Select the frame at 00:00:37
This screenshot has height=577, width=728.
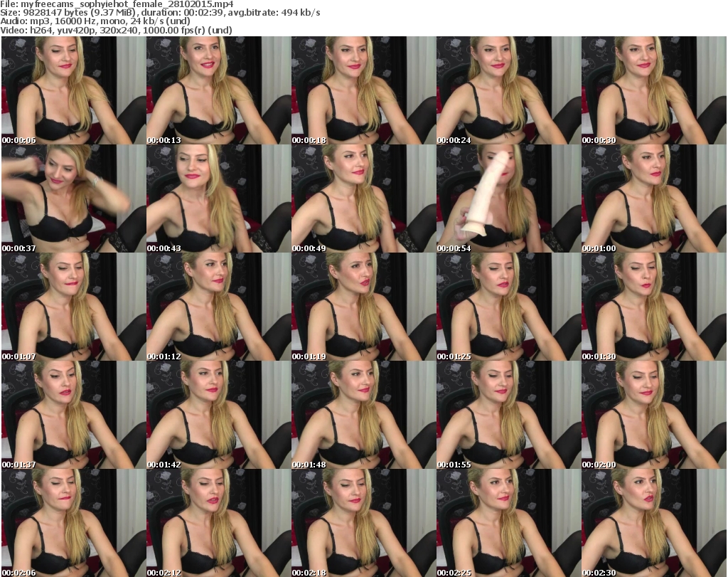coord(74,198)
